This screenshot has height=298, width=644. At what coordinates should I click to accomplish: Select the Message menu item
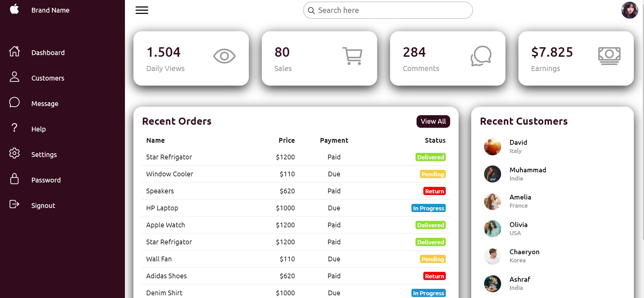point(45,104)
